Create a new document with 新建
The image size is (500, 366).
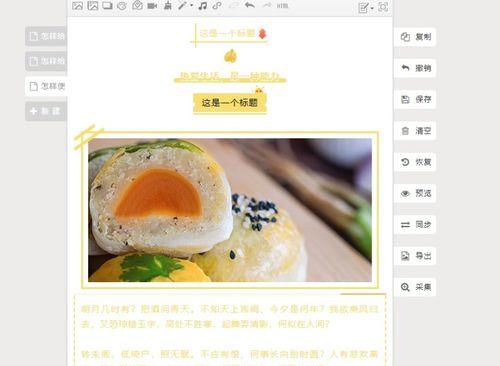tap(46, 111)
